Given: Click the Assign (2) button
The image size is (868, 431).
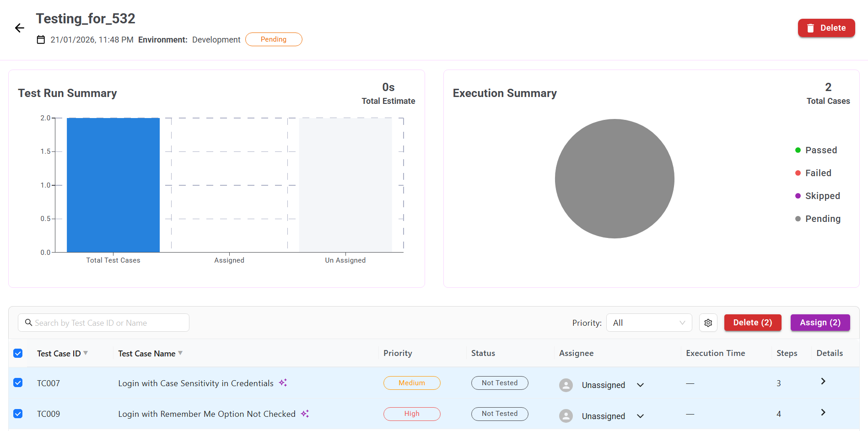Looking at the screenshot, I should coord(820,323).
